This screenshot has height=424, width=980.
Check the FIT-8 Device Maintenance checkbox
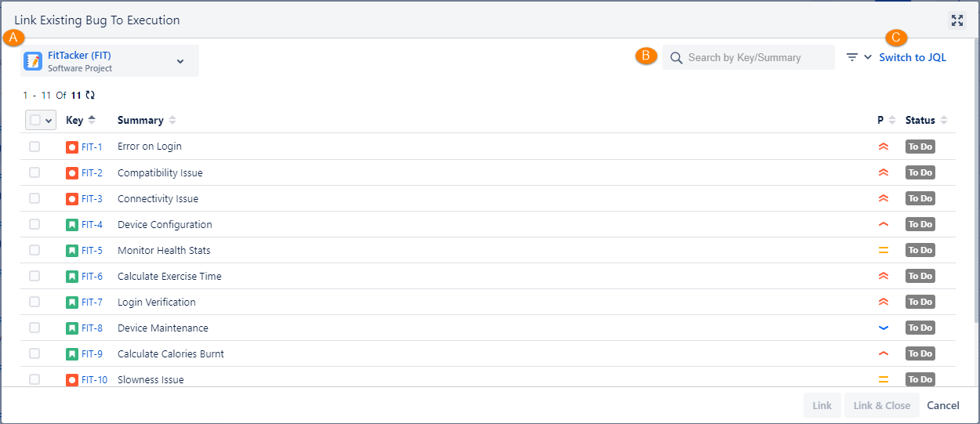click(34, 328)
